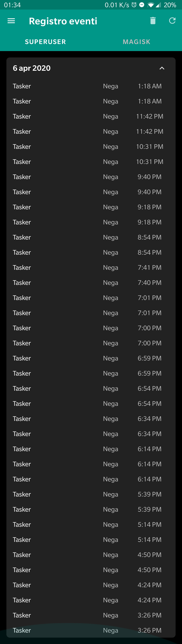Collapse the 6 apr 2020 section chevron

[x=162, y=68]
